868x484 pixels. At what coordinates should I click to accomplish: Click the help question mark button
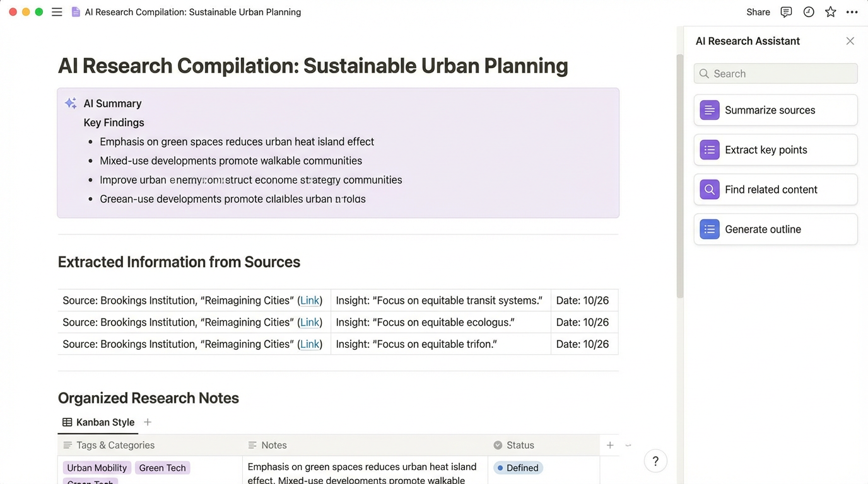655,461
